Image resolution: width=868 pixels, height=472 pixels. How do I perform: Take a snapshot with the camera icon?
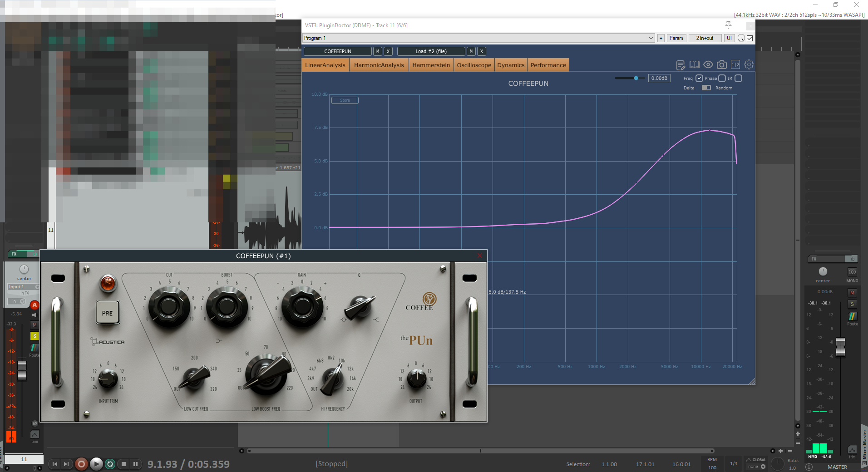click(722, 65)
